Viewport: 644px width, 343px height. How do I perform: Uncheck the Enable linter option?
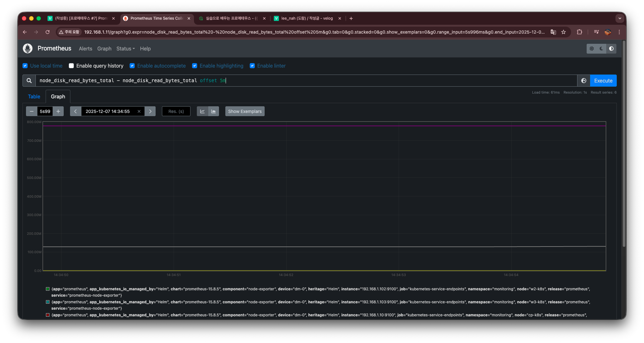pyautogui.click(x=252, y=66)
